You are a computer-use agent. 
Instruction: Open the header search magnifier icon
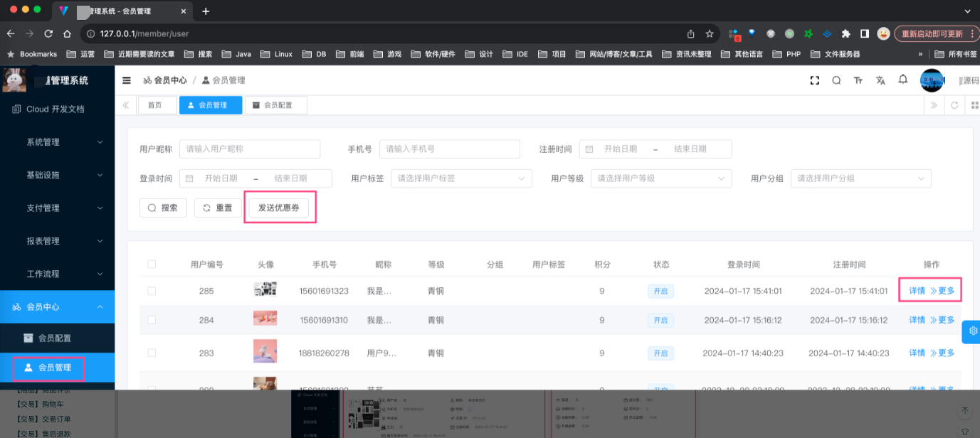pyautogui.click(x=836, y=80)
